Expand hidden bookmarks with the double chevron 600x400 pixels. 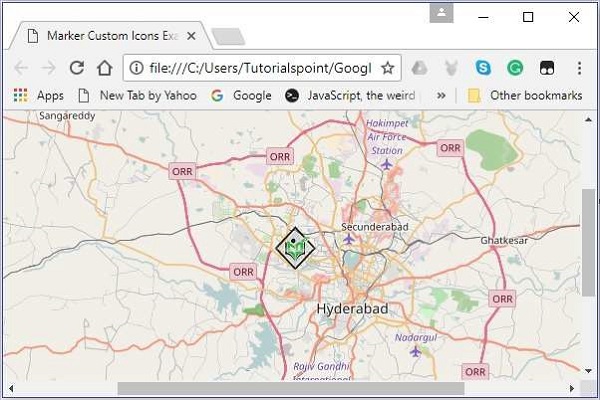point(441,96)
